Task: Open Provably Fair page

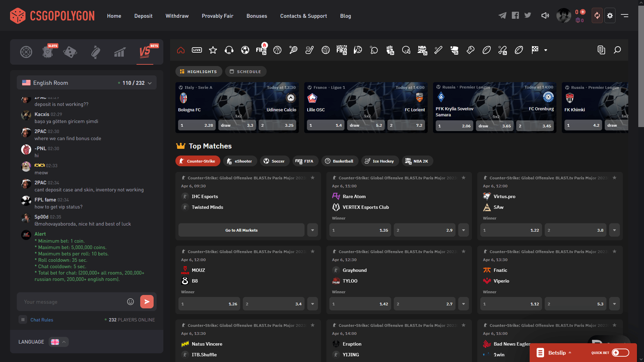Action: pos(217,16)
